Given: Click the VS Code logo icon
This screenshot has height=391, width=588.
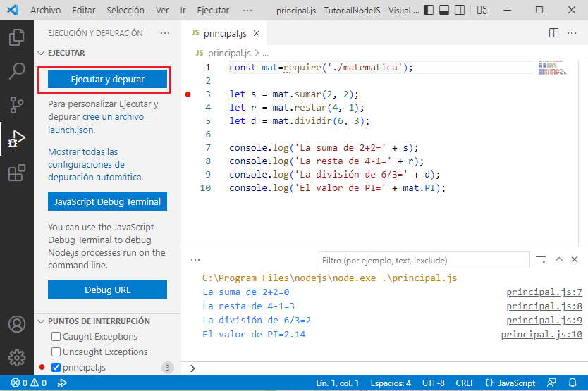Looking at the screenshot, I should pos(13,10).
